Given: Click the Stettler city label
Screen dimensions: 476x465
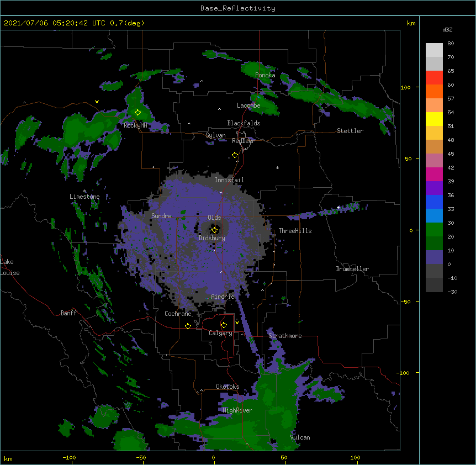Looking at the screenshot, I should click(350, 131).
